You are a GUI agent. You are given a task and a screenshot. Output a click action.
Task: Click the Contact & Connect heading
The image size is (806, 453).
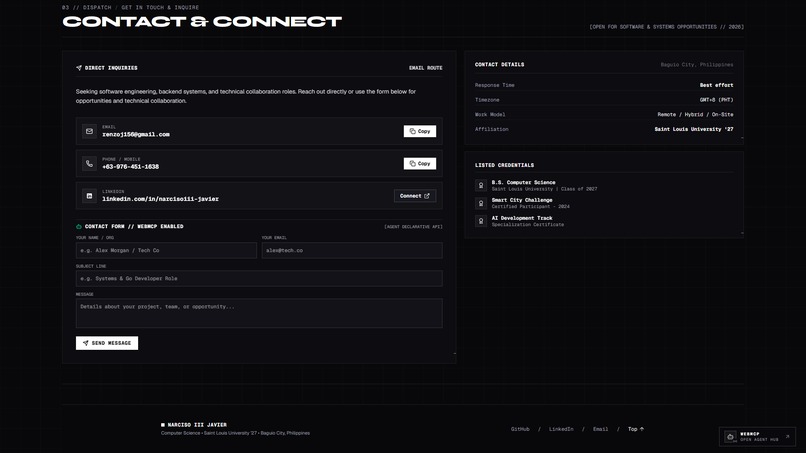202,22
